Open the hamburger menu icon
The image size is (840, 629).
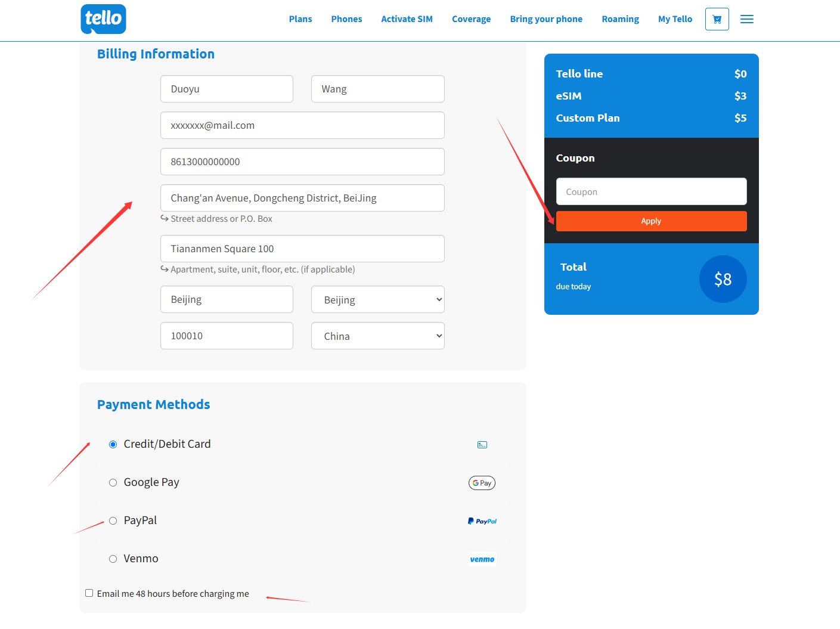click(x=746, y=19)
